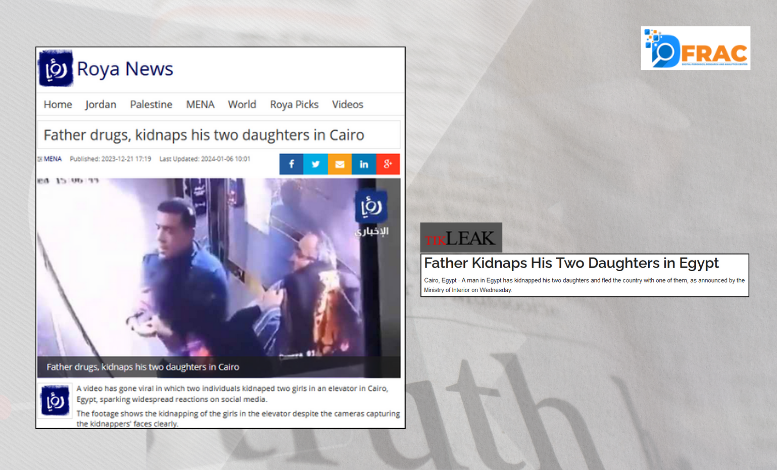Open the Jordan menu item

pyautogui.click(x=101, y=104)
